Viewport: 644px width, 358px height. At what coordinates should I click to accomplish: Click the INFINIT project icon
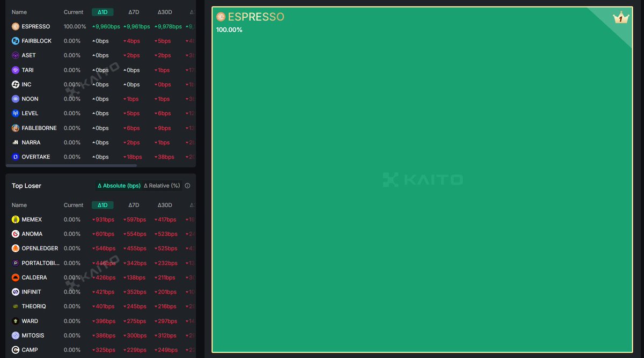[16, 292]
